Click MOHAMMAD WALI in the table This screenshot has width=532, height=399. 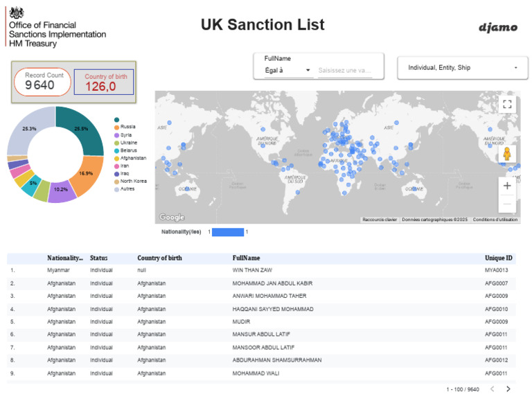coord(256,373)
